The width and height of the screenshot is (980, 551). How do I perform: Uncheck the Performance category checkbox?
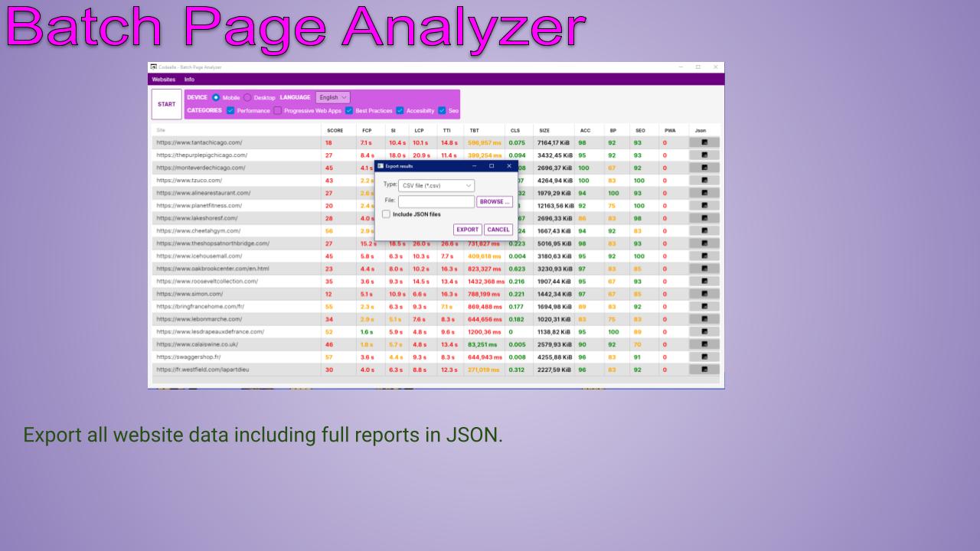pos(230,110)
